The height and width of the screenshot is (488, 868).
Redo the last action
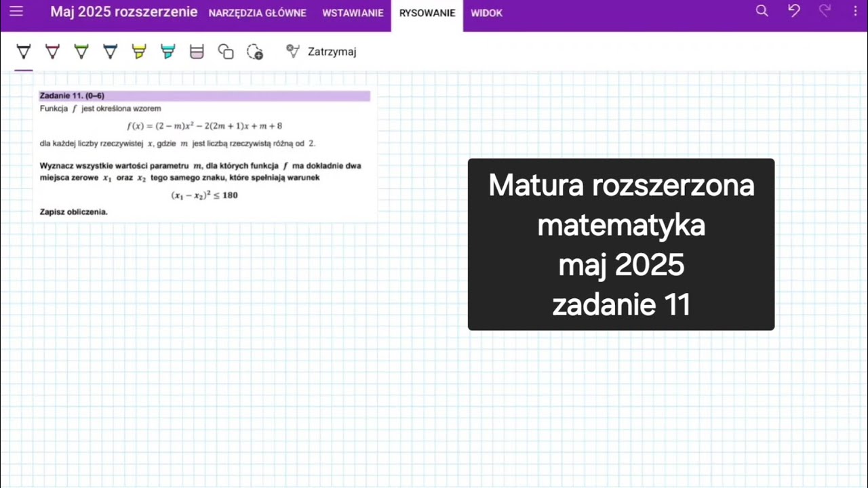[825, 12]
